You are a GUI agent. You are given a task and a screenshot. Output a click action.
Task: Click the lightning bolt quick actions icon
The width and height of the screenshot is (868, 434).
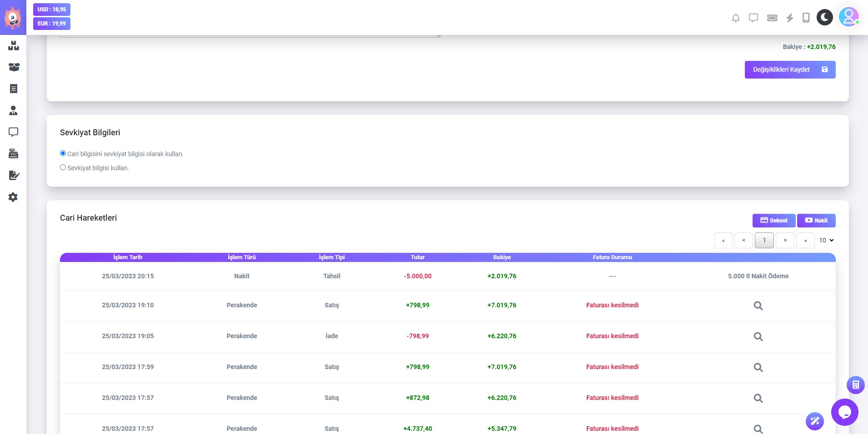click(x=790, y=18)
